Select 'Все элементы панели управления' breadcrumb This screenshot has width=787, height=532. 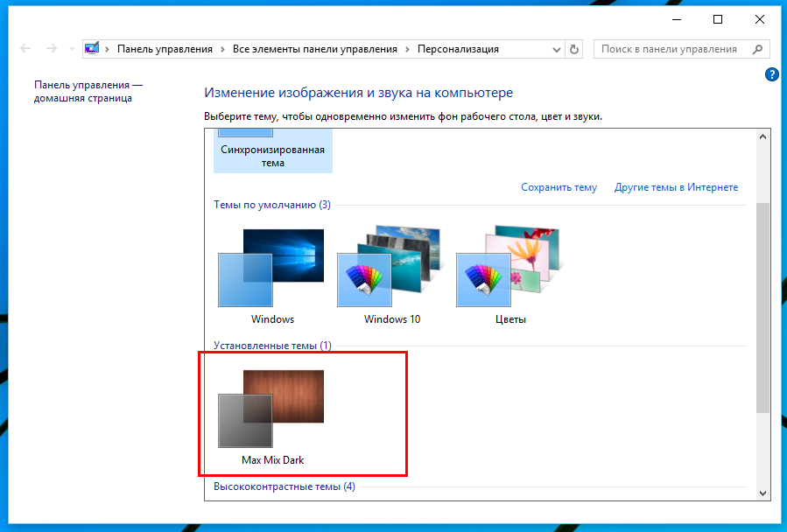click(x=314, y=49)
